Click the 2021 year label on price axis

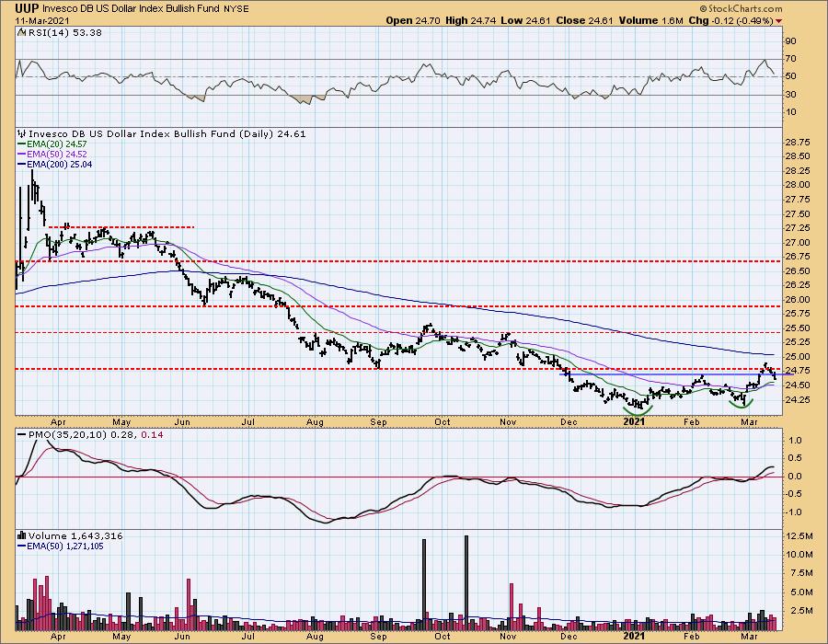(x=634, y=421)
